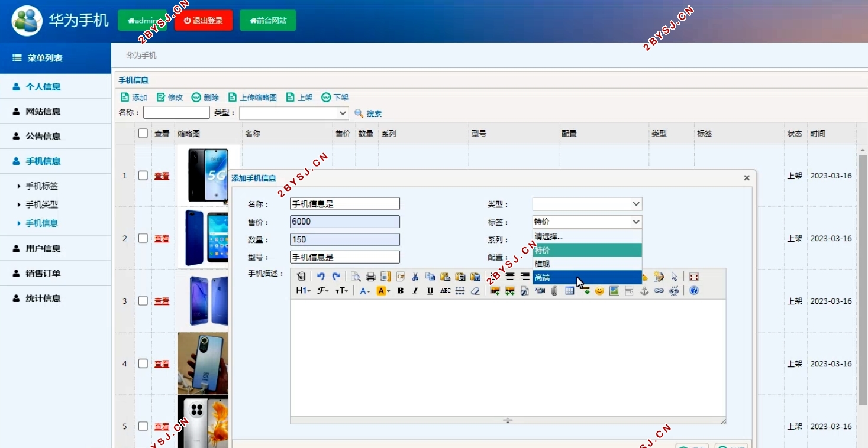Apply underline formatting in editor
Screen dimensions: 868x448
pyautogui.click(x=430, y=291)
